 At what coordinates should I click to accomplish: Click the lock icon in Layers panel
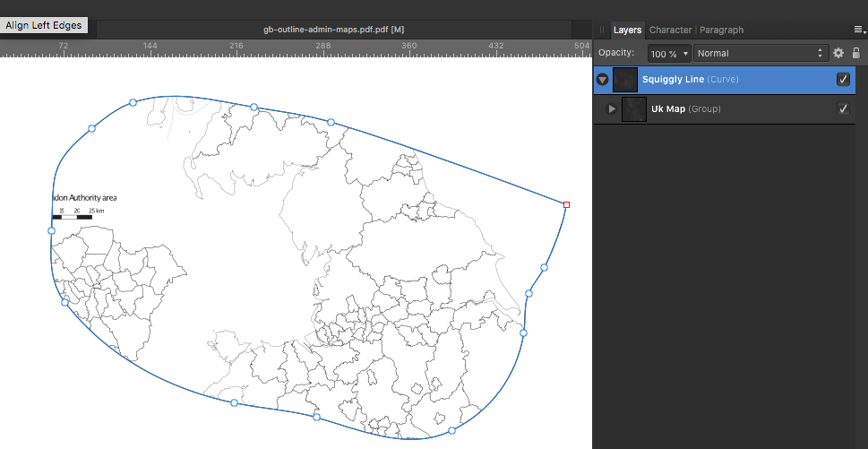click(x=855, y=53)
